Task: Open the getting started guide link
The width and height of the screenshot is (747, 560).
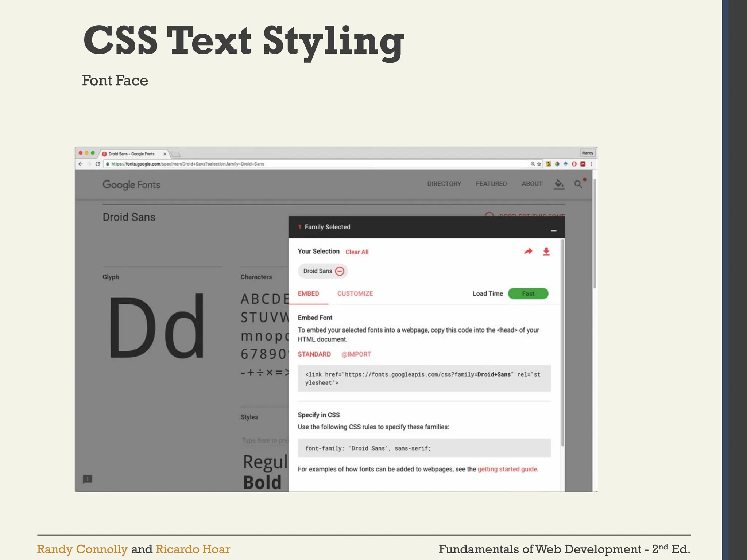Action: [x=507, y=469]
